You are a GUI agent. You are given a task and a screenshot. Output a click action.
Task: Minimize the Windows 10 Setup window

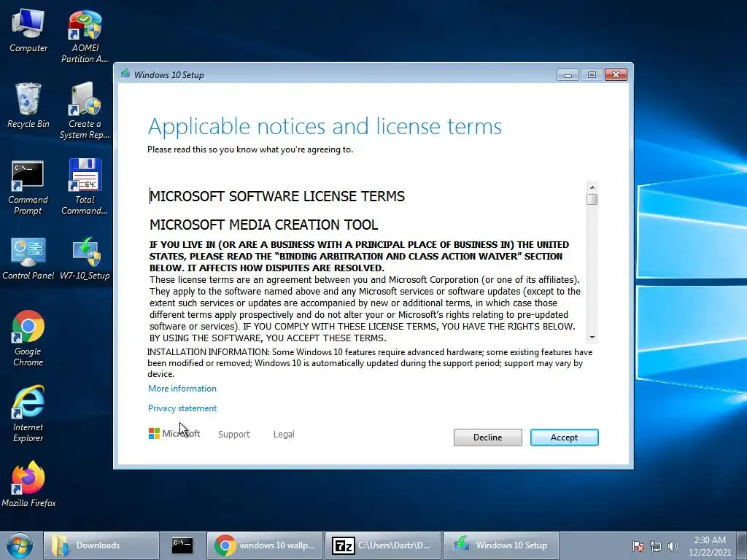tap(568, 75)
